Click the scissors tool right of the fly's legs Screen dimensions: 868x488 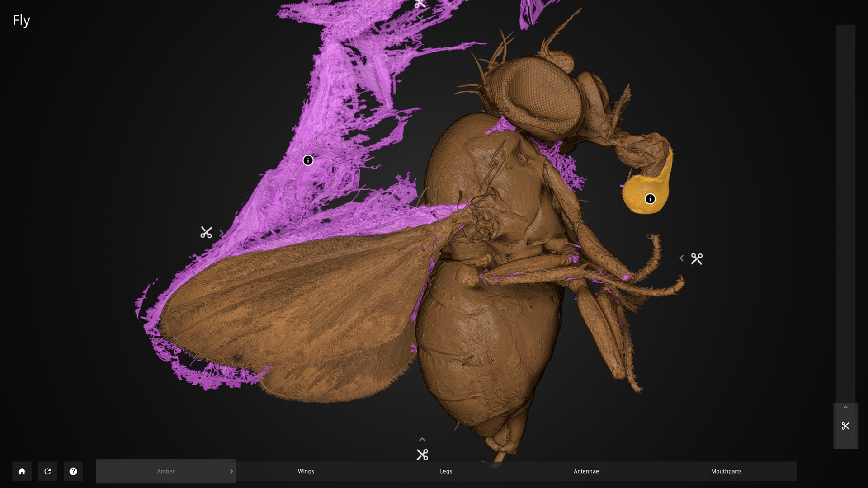pyautogui.click(x=696, y=258)
